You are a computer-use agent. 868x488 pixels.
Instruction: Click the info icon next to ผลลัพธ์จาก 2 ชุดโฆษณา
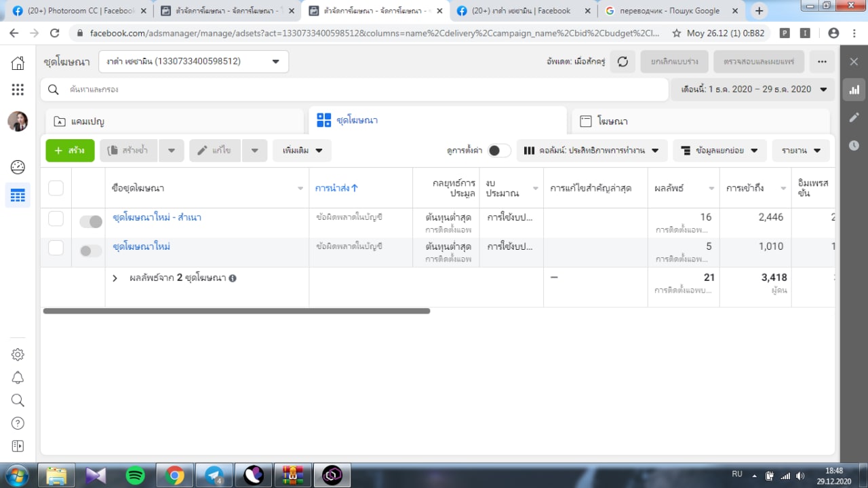pyautogui.click(x=233, y=278)
